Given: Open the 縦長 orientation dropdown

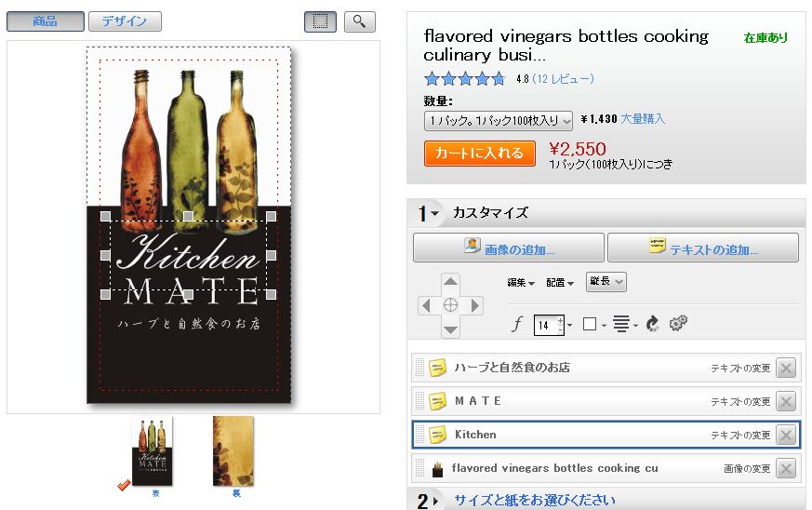Looking at the screenshot, I should 606,282.
